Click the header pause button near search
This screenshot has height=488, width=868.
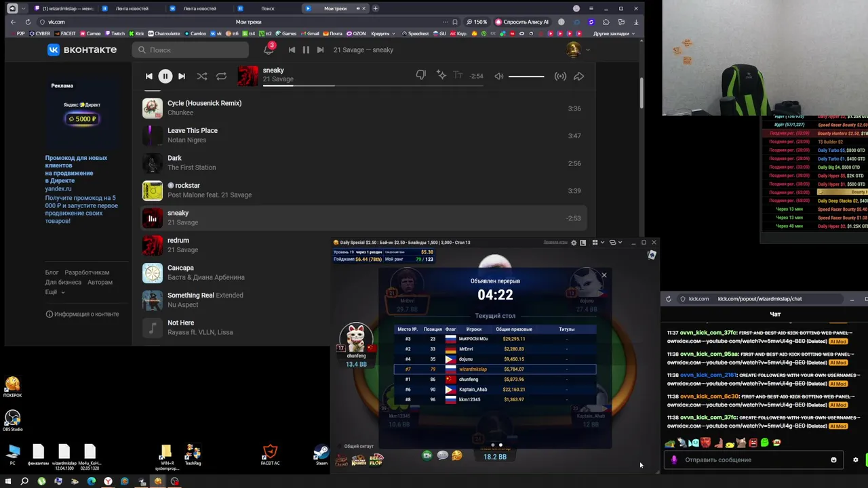click(x=306, y=49)
